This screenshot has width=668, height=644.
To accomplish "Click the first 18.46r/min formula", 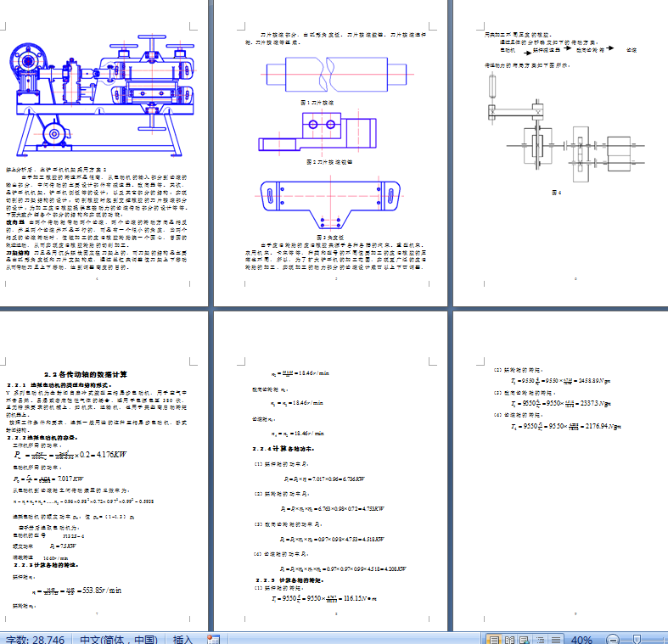I will (300, 373).
